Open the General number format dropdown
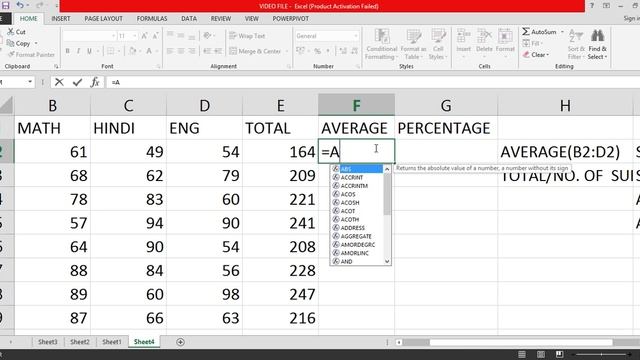 coord(356,36)
